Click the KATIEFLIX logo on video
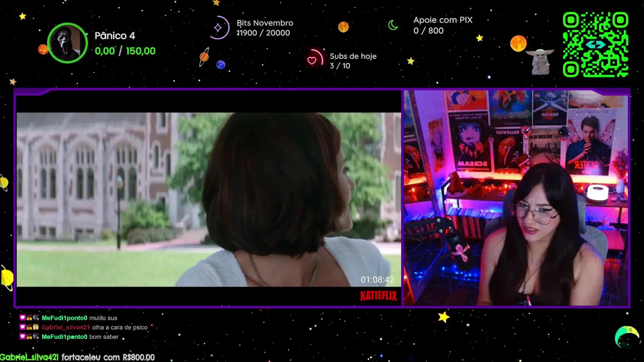 click(378, 296)
